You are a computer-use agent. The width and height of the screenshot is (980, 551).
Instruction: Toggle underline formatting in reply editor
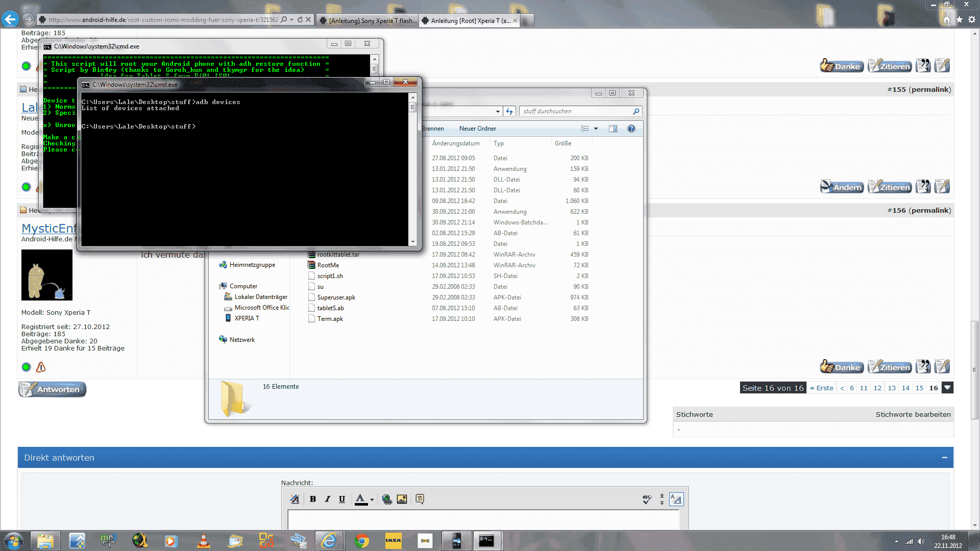tap(342, 499)
